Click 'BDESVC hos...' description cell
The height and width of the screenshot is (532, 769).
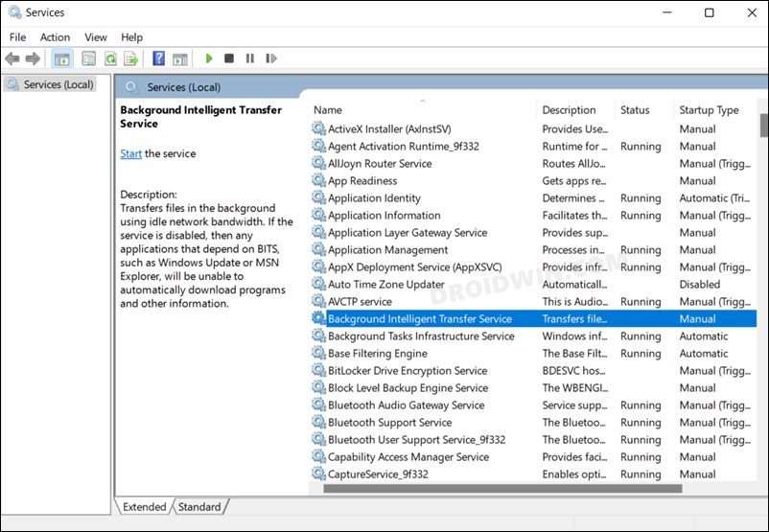(x=573, y=370)
